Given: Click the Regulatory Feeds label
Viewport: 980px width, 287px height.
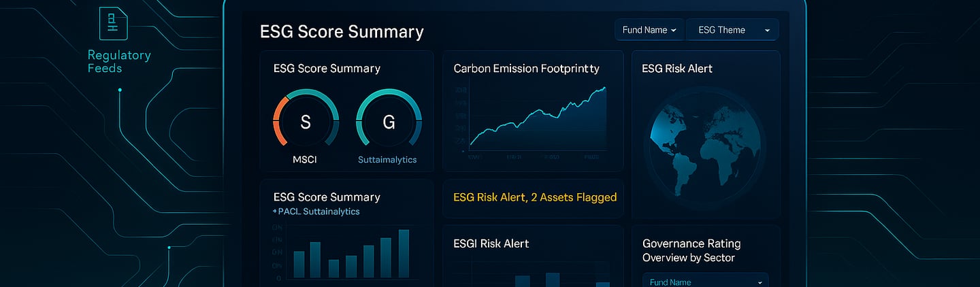Looking at the screenshot, I should click(x=119, y=61).
